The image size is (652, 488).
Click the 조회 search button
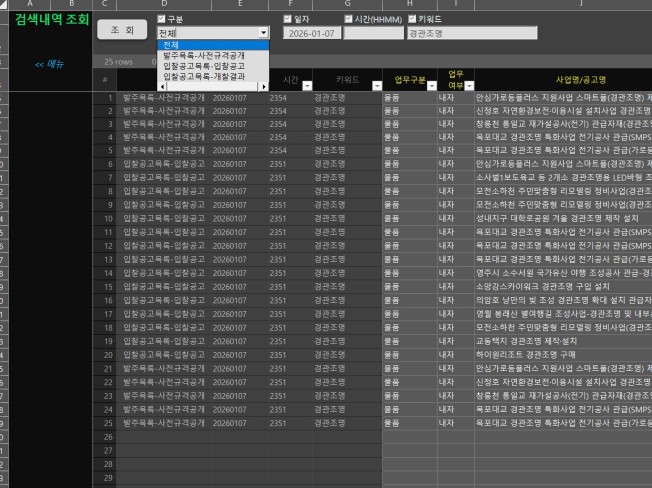122,30
